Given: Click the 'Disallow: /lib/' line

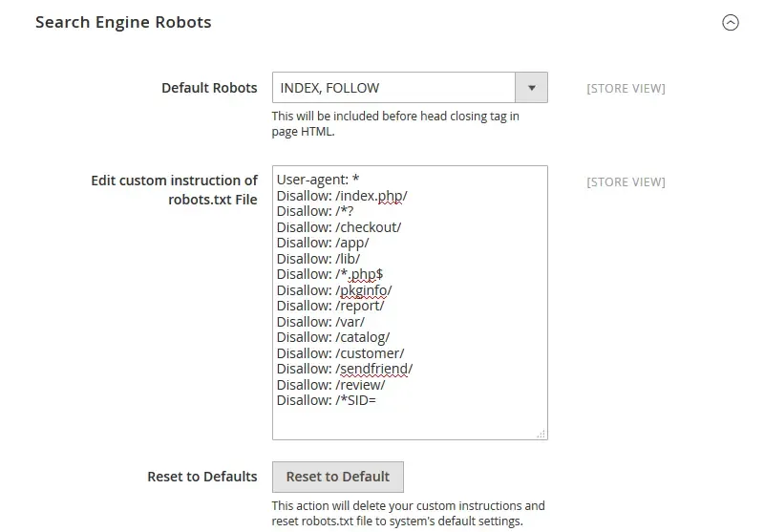Looking at the screenshot, I should point(318,259).
